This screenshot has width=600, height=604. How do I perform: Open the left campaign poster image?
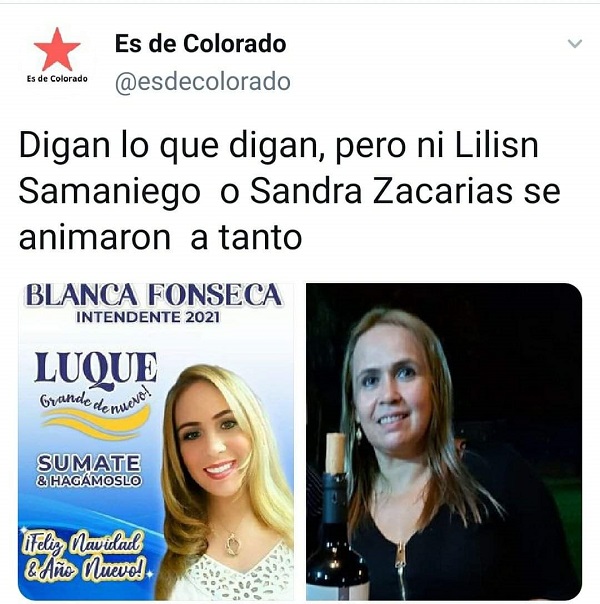click(156, 441)
